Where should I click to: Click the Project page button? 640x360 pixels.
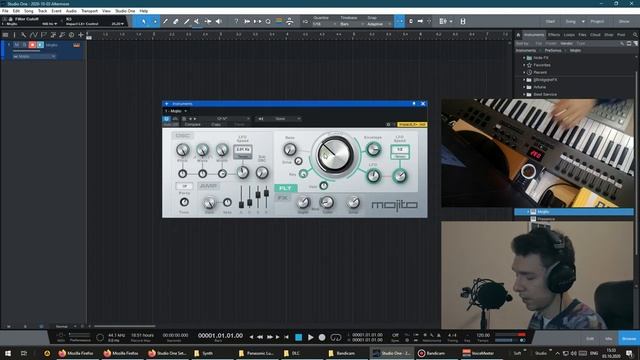(597, 21)
